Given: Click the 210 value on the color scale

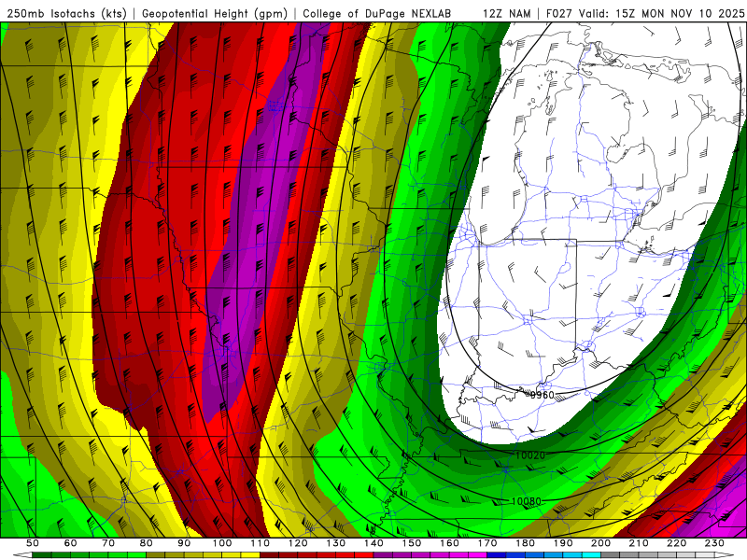Looking at the screenshot, I should tap(639, 543).
